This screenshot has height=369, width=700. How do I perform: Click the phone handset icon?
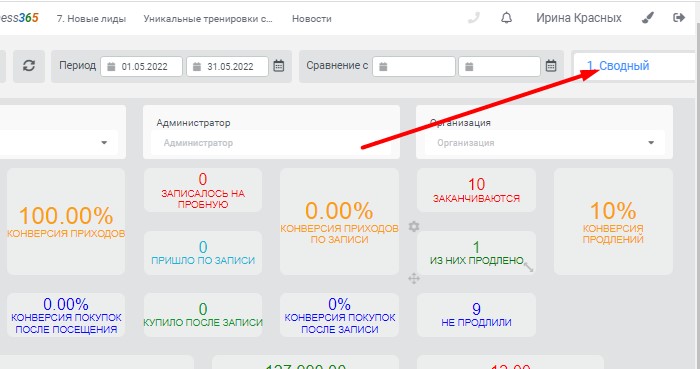coord(474,18)
